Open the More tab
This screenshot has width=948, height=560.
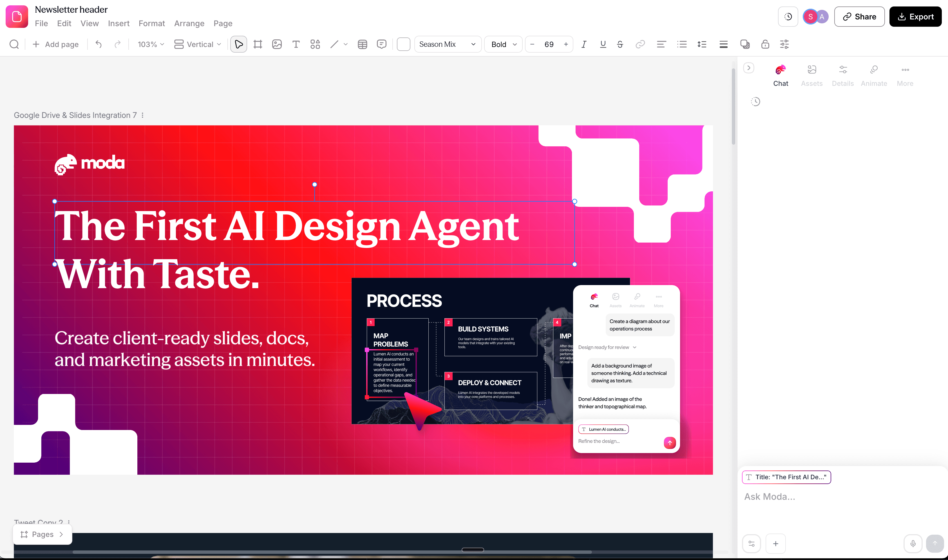pos(905,75)
